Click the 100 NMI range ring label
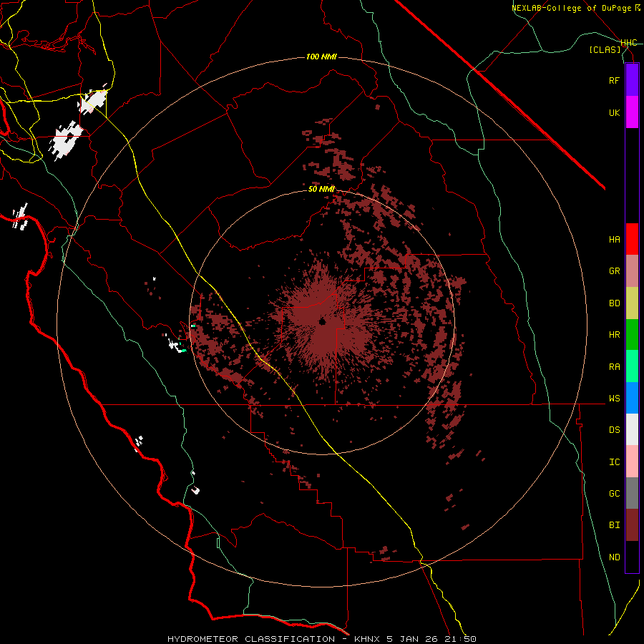 [321, 57]
